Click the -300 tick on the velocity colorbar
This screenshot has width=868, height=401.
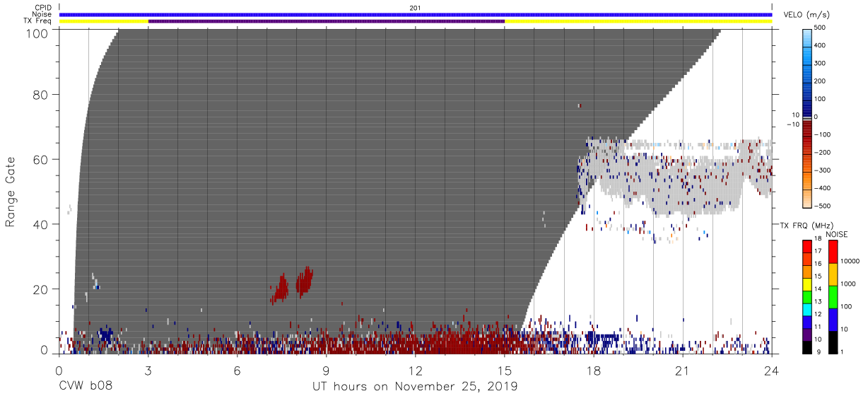pyautogui.click(x=823, y=170)
